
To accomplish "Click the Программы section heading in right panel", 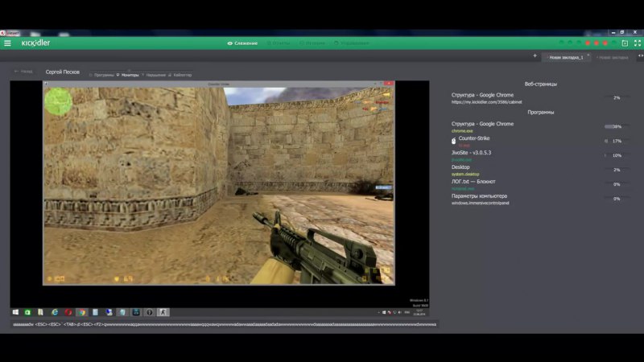I will (540, 112).
